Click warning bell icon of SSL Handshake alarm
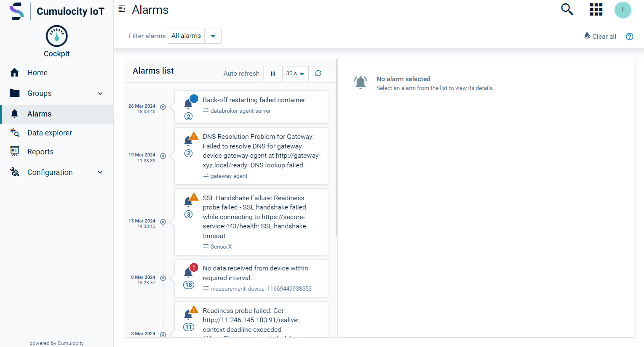 coord(190,200)
